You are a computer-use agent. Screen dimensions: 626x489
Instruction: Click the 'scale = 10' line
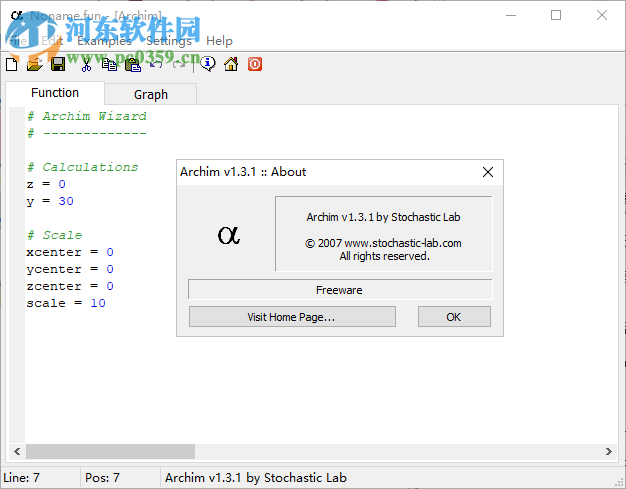pos(66,303)
